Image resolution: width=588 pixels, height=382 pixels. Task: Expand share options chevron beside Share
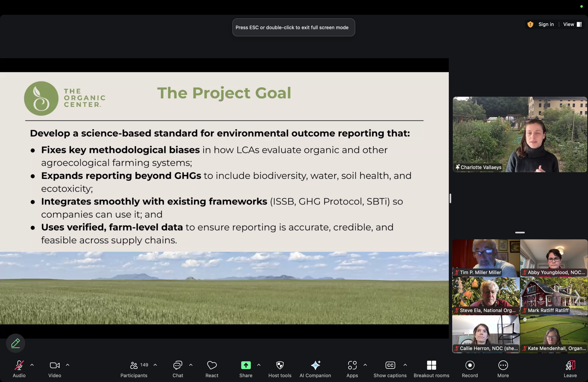pyautogui.click(x=259, y=365)
